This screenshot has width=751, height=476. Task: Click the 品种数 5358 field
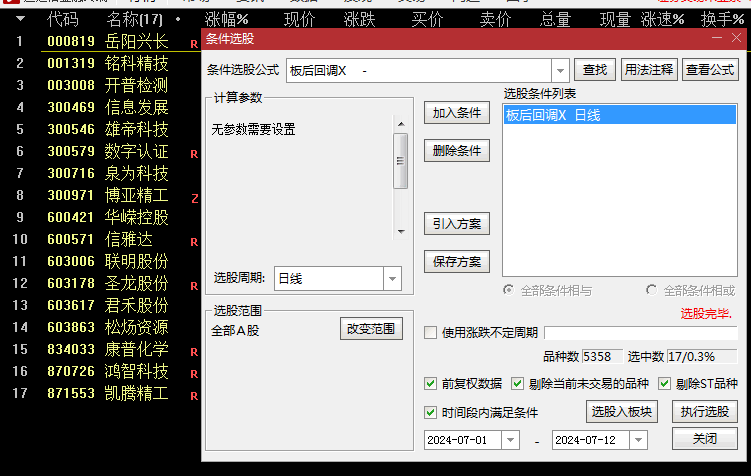[x=602, y=357]
